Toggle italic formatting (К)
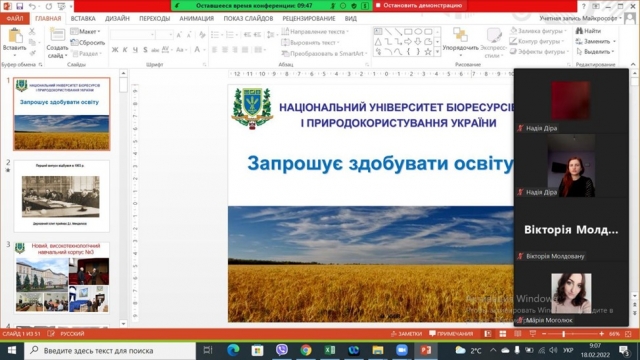640x360 pixels. 125,50
